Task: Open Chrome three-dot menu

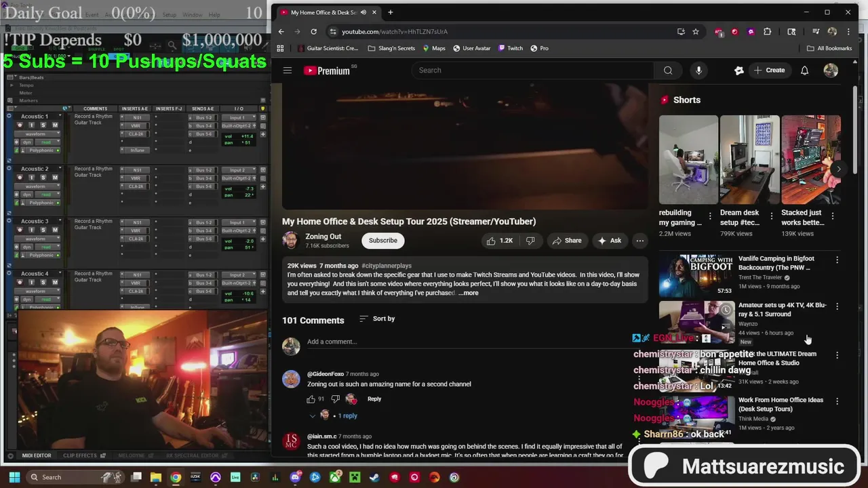Action: [x=848, y=32]
